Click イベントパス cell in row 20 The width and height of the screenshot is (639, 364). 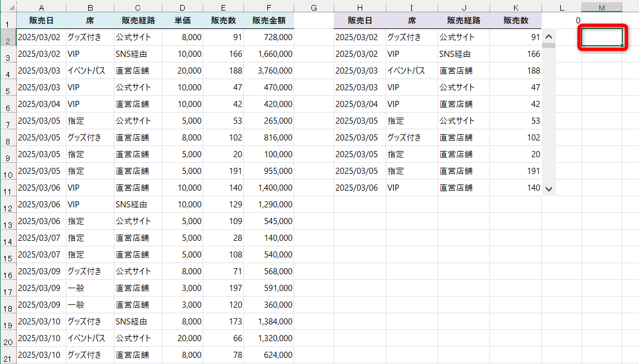90,338
